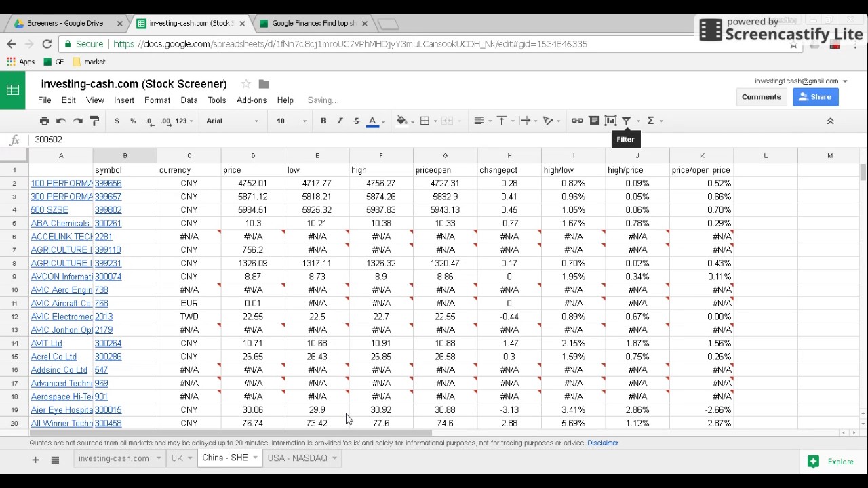The width and height of the screenshot is (868, 488).
Task: Switch to the Screeners - Google Drive browser tab
Action: [x=65, y=23]
